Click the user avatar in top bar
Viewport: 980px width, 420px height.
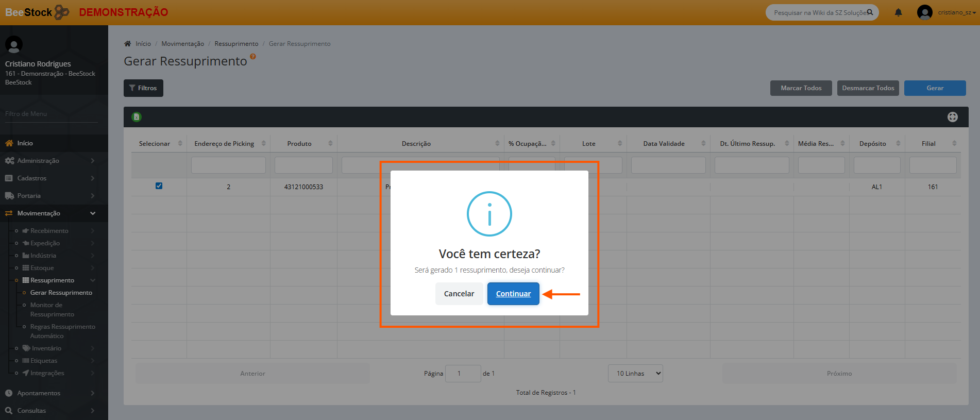click(x=924, y=12)
